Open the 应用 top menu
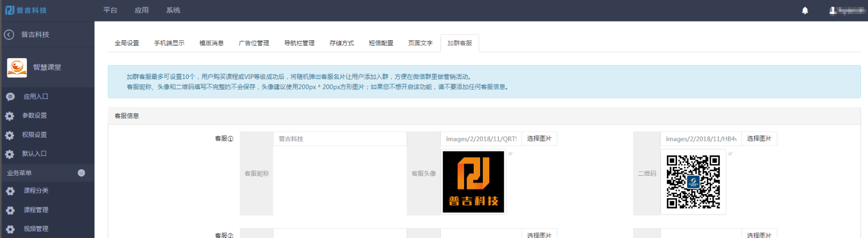868x238 pixels. tap(142, 10)
